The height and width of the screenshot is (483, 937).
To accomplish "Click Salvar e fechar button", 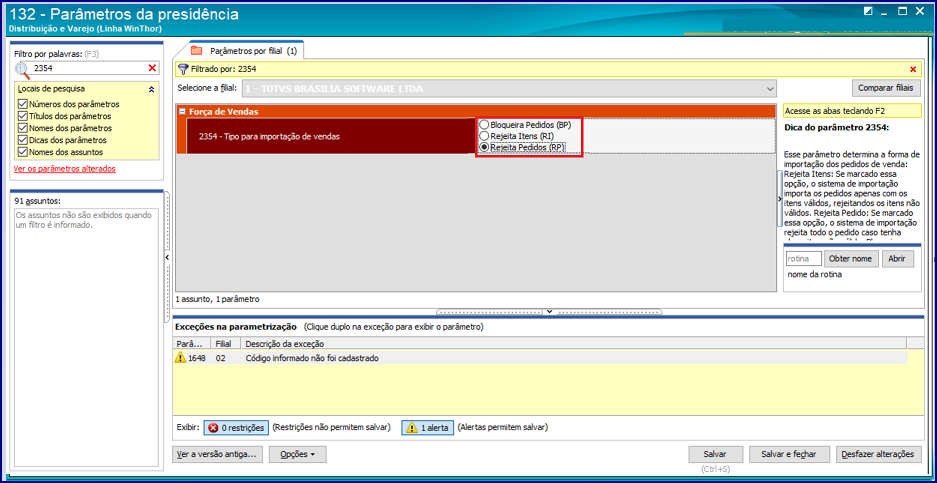I will click(x=789, y=454).
